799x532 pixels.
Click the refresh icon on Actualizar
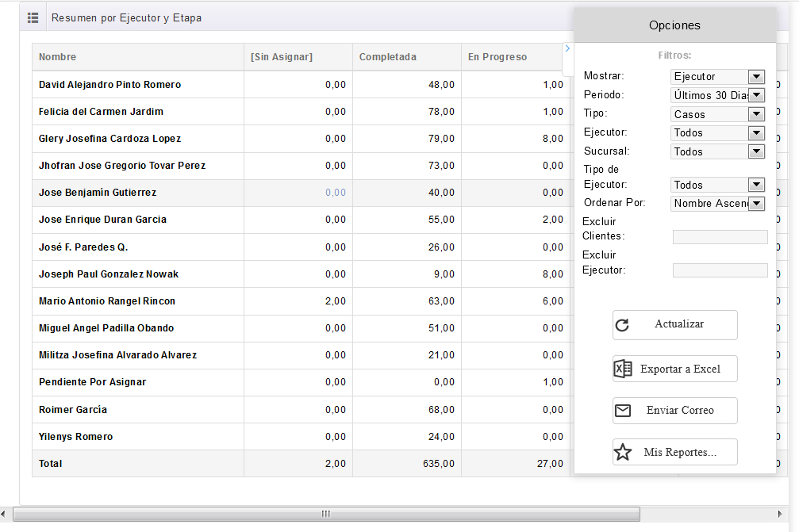pyautogui.click(x=623, y=324)
